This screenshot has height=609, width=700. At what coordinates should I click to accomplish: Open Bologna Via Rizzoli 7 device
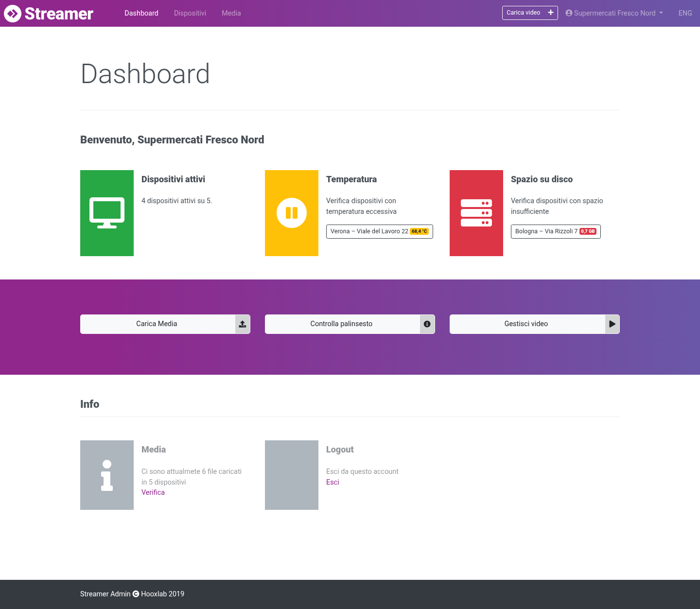click(x=556, y=231)
